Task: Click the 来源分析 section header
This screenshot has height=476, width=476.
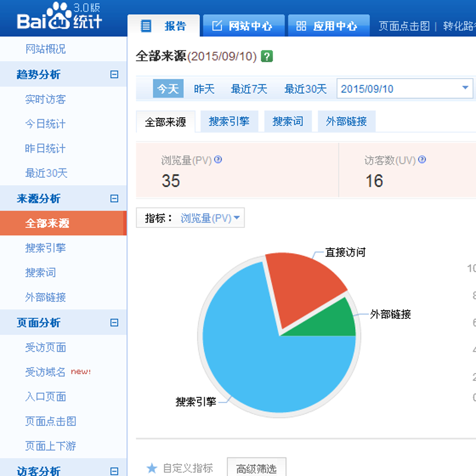Action: click(x=63, y=198)
